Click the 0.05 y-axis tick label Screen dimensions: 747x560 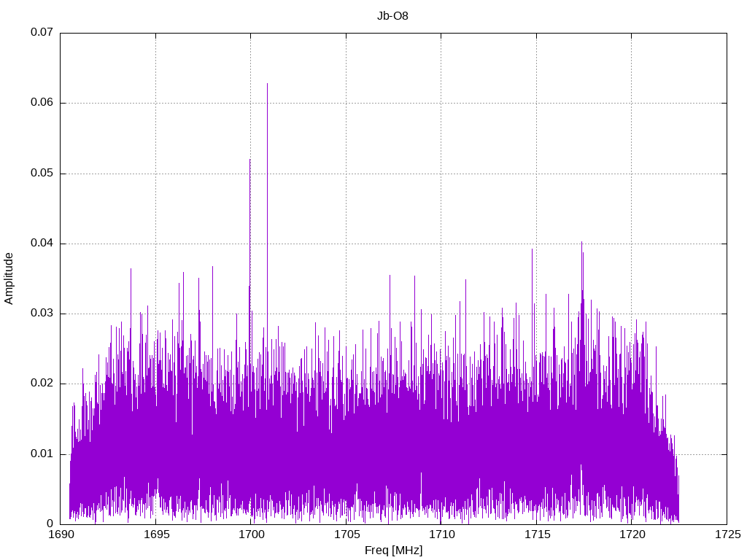42,174
